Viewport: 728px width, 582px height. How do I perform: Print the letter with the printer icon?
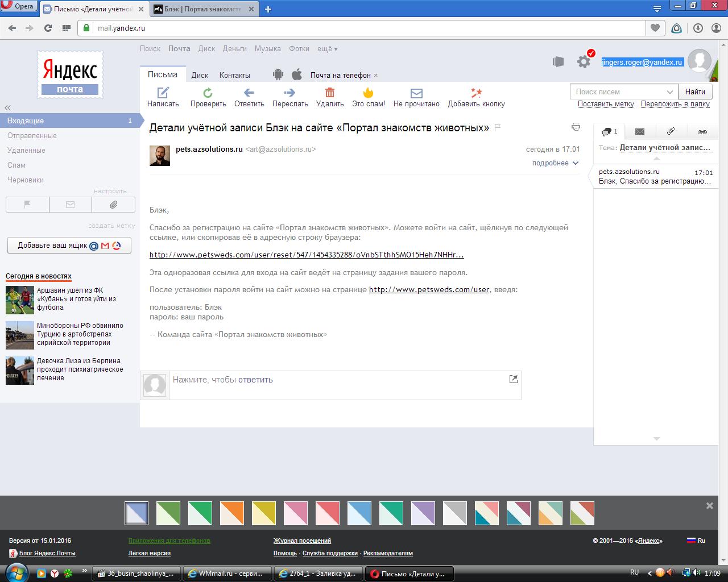coord(576,127)
